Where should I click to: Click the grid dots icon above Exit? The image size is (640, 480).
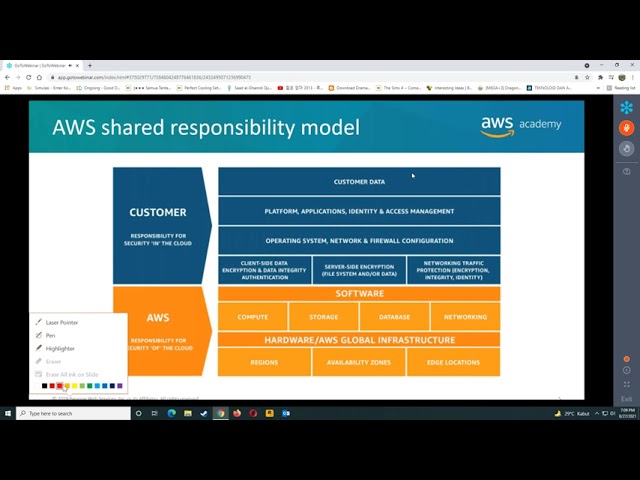627,384
